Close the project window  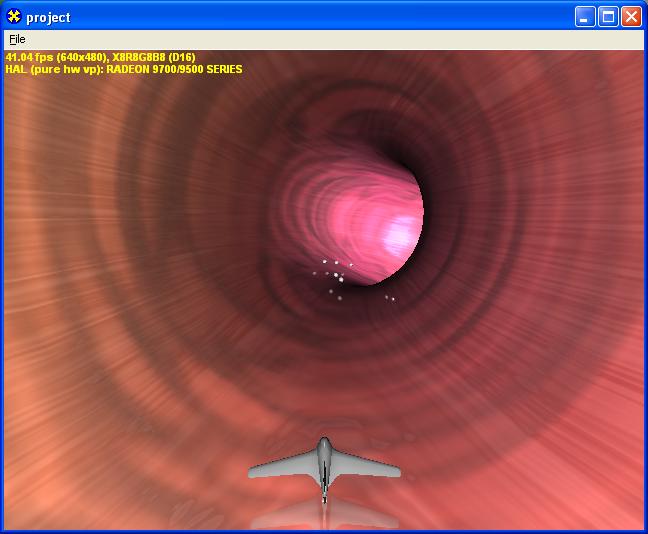[631, 17]
